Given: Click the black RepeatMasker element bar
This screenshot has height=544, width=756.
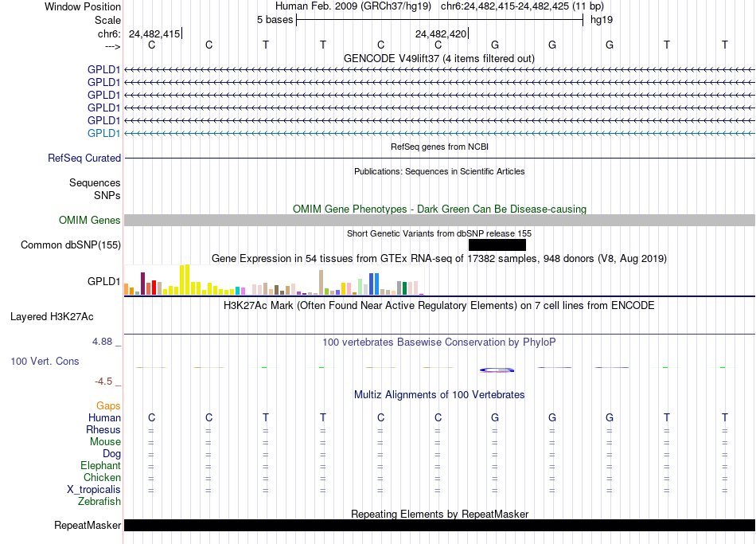Looking at the screenshot, I should [x=439, y=525].
